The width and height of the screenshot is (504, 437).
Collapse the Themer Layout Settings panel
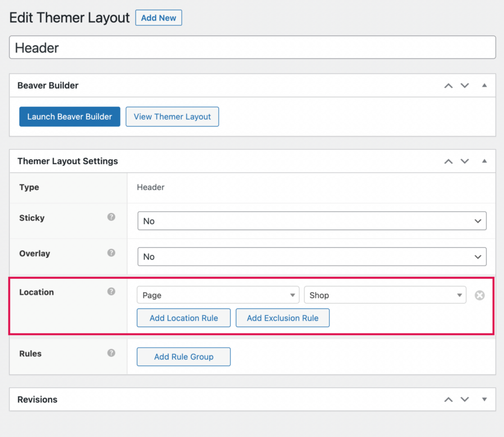click(484, 162)
